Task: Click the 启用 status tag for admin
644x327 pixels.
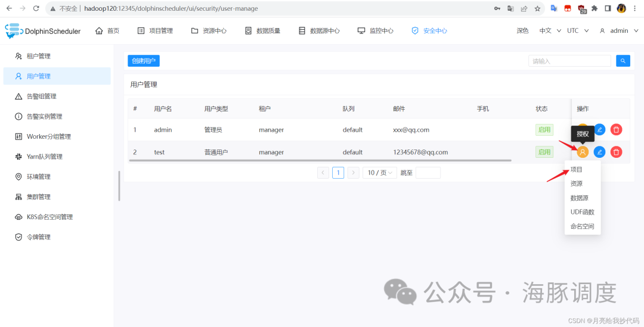Action: coord(544,130)
